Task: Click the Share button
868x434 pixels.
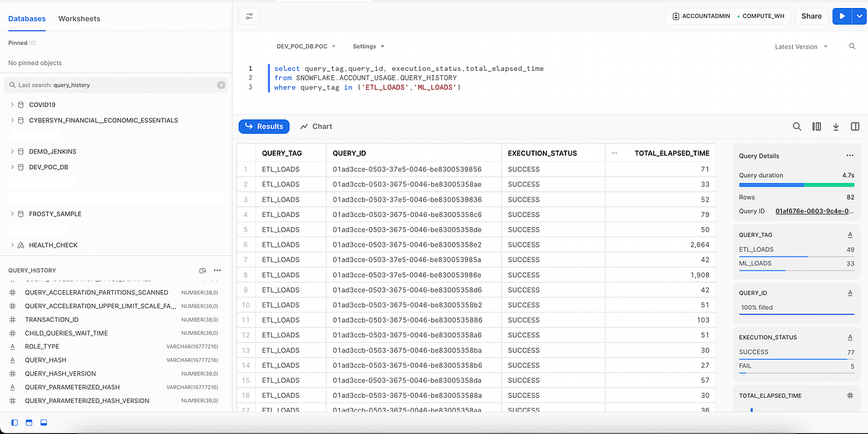Action: 811,15
